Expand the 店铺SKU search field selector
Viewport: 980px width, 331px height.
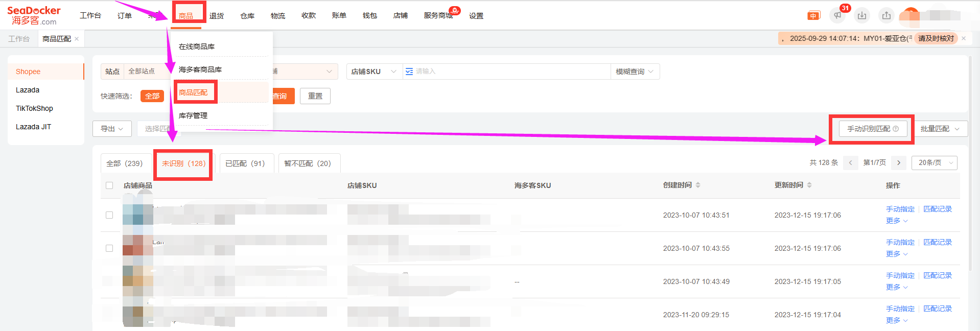click(374, 72)
